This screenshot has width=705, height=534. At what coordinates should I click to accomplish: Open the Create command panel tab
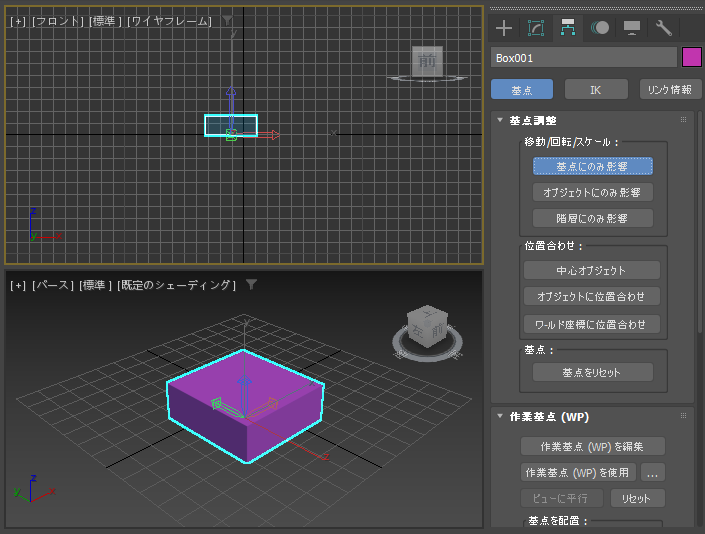click(x=504, y=28)
